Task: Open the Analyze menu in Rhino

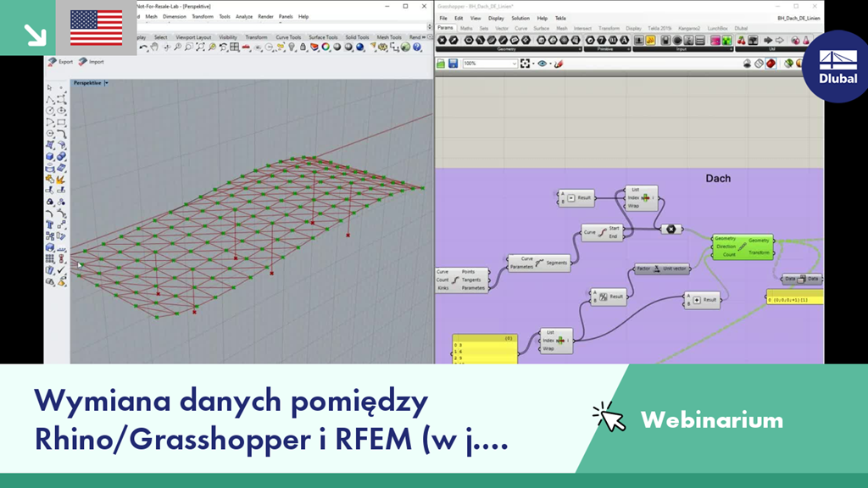Action: [x=244, y=17]
